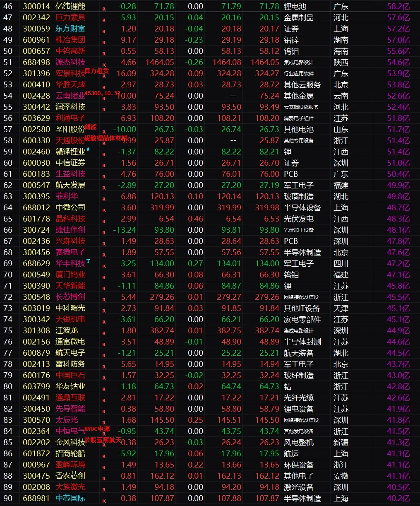Select 菲利华 stock name

(x=67, y=196)
